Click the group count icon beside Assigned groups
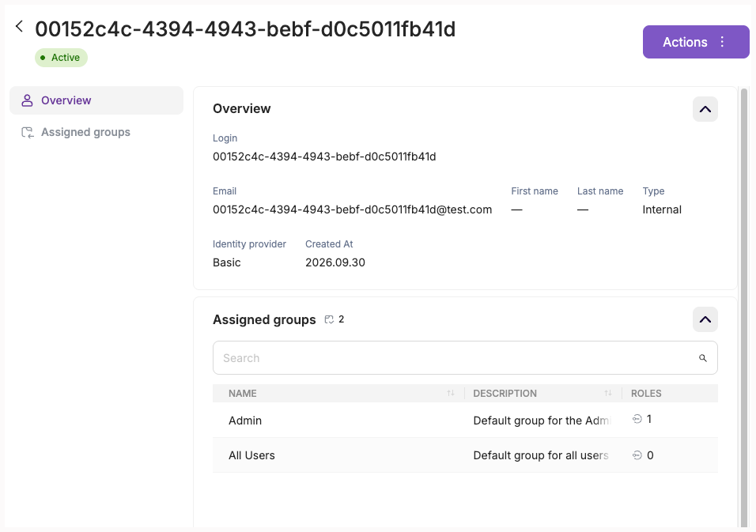The image size is (756, 532). click(x=329, y=319)
